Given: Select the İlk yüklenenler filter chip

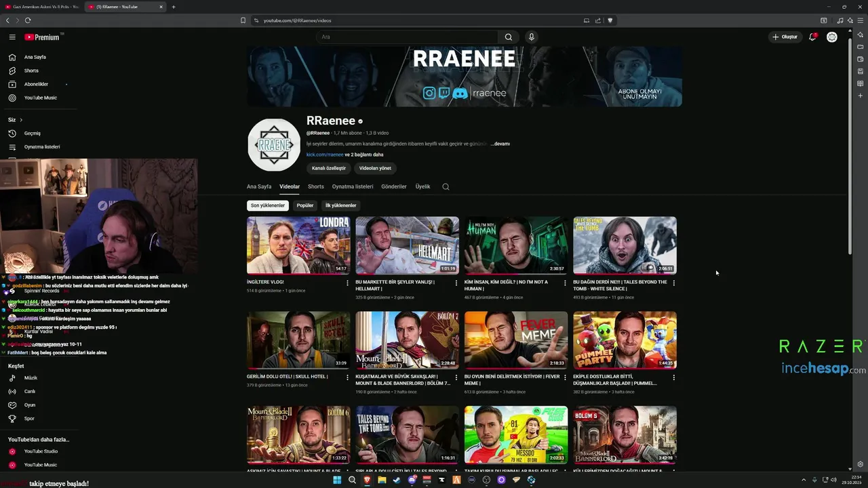Looking at the screenshot, I should pos(340,205).
